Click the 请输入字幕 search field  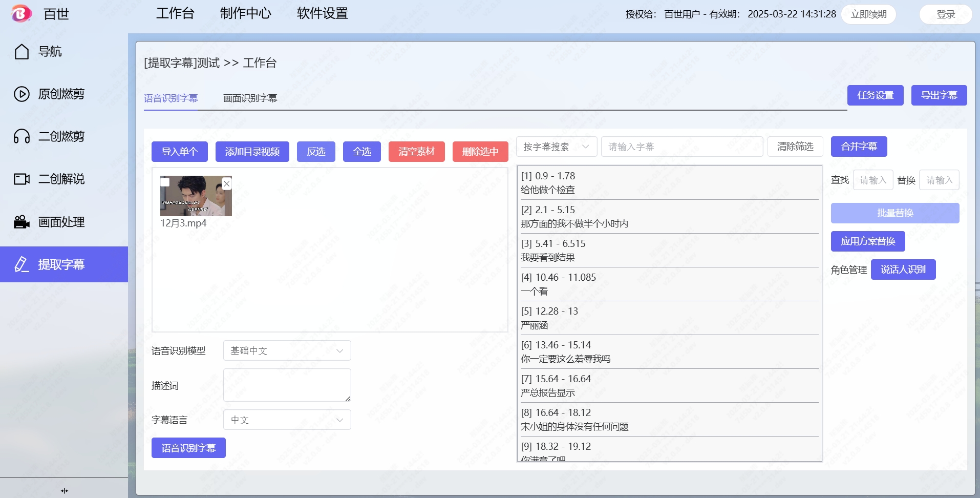pos(681,147)
